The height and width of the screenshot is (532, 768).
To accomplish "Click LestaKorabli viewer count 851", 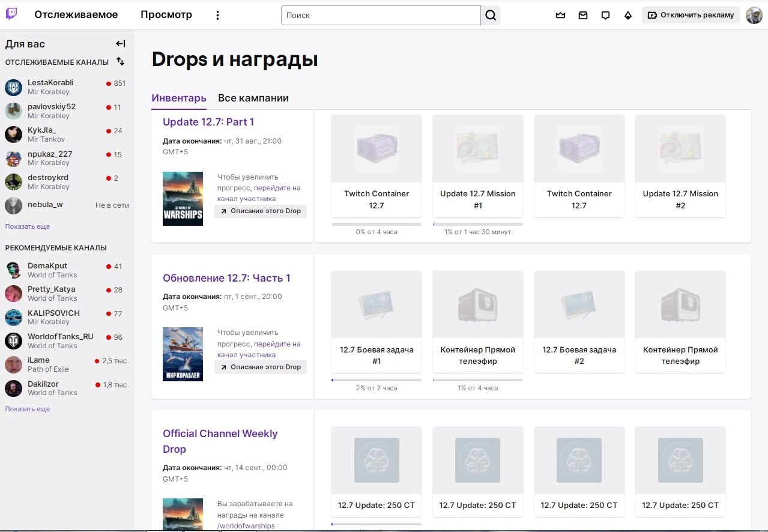I will tap(119, 83).
